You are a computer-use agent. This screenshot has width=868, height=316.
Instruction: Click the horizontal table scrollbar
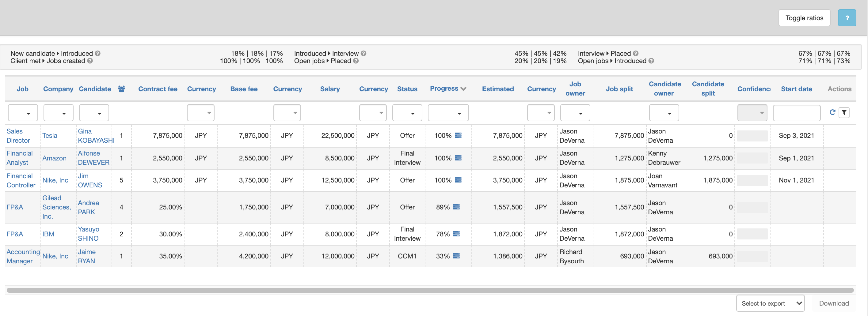coord(430,290)
